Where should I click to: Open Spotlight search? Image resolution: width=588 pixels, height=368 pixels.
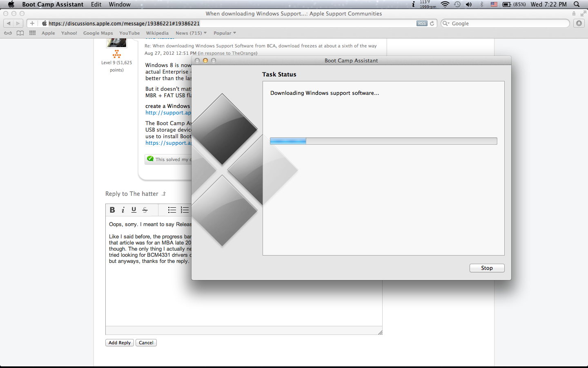pos(577,4)
